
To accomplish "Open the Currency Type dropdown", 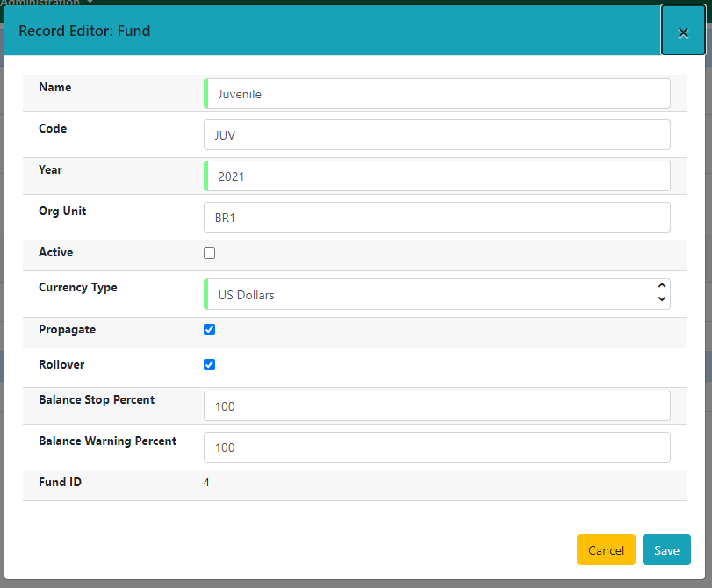I will point(430,295).
